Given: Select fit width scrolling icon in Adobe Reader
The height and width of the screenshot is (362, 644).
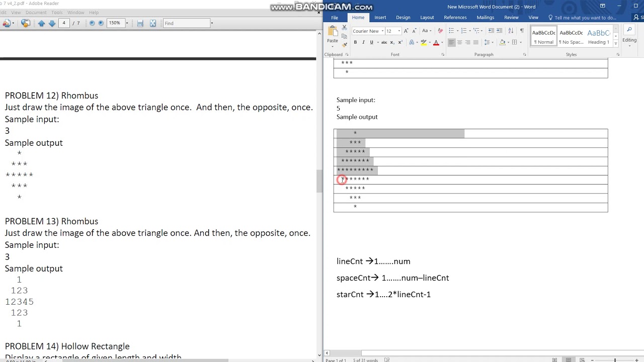Looking at the screenshot, I should point(140,23).
